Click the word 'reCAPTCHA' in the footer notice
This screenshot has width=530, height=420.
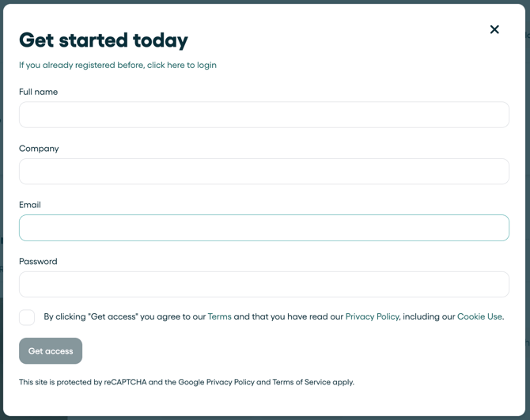[x=125, y=382]
